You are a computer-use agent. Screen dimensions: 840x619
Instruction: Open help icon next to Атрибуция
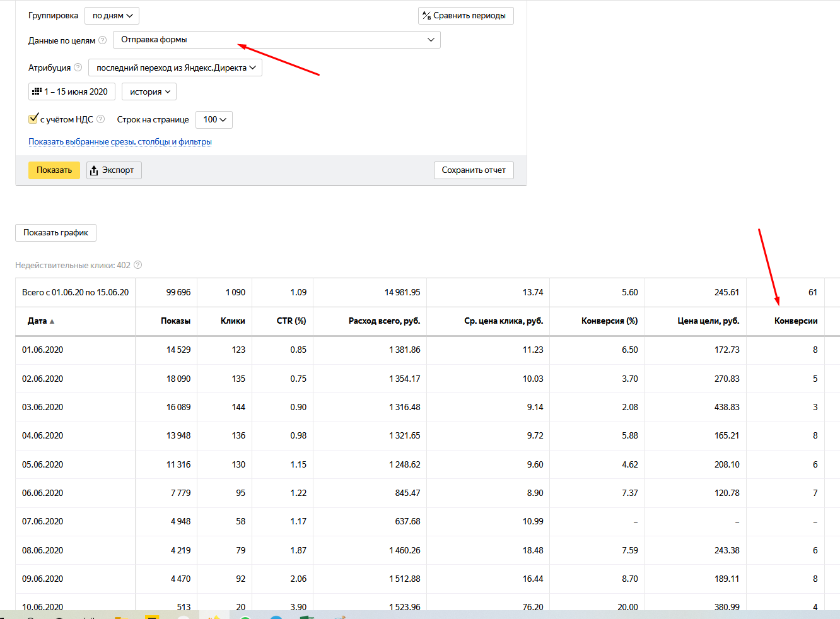pyautogui.click(x=78, y=68)
